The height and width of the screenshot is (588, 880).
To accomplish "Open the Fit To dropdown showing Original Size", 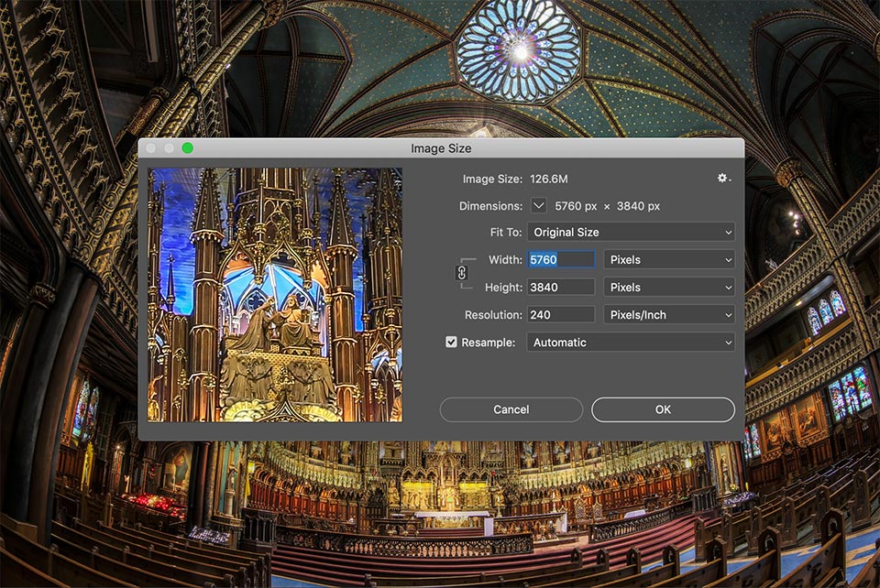I will coord(632,232).
